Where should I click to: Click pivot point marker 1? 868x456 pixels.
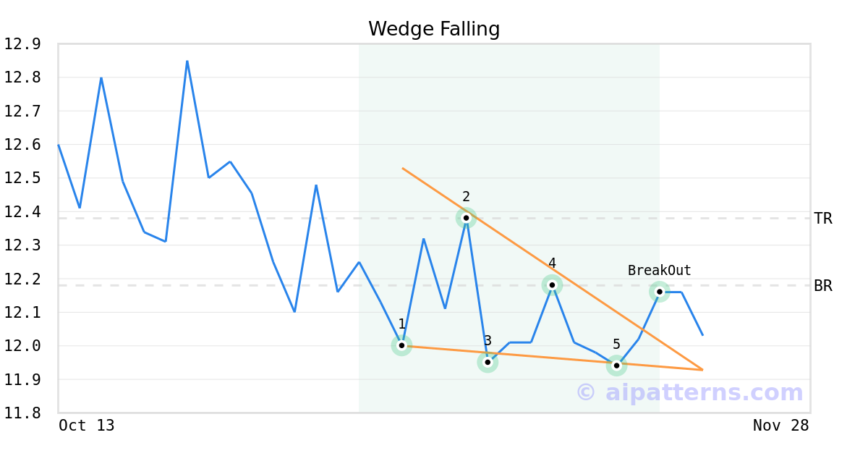click(x=401, y=345)
